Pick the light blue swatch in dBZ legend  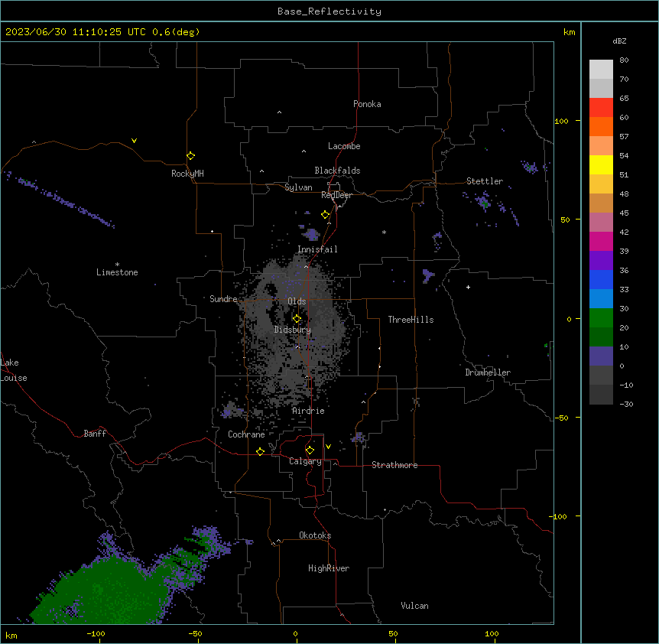click(x=601, y=299)
